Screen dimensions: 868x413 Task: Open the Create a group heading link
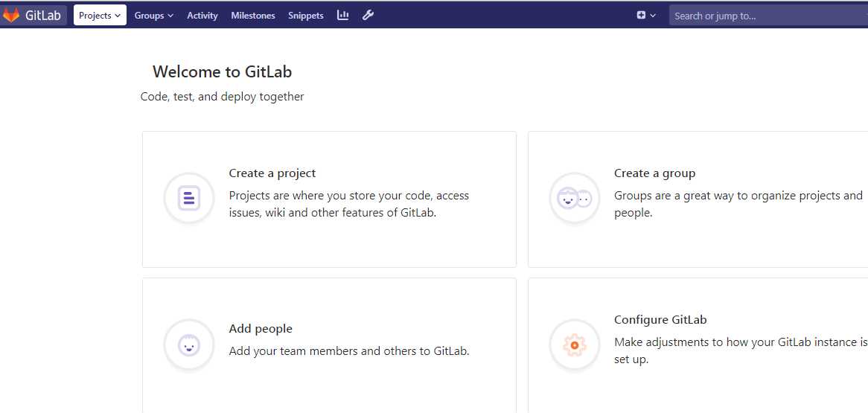pos(655,173)
